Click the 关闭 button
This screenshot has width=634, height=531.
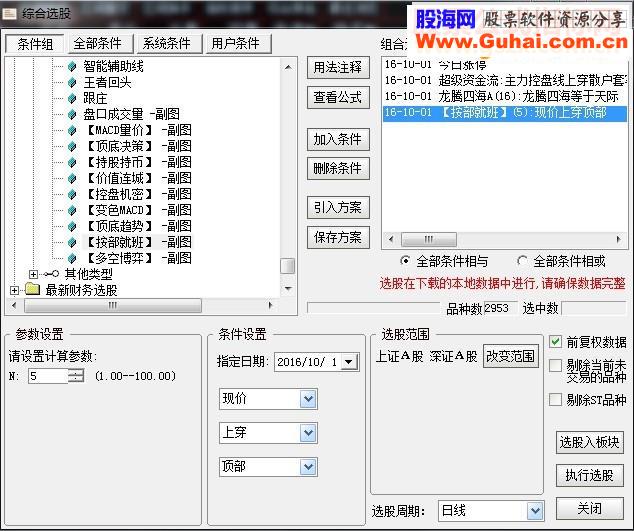pos(590,508)
